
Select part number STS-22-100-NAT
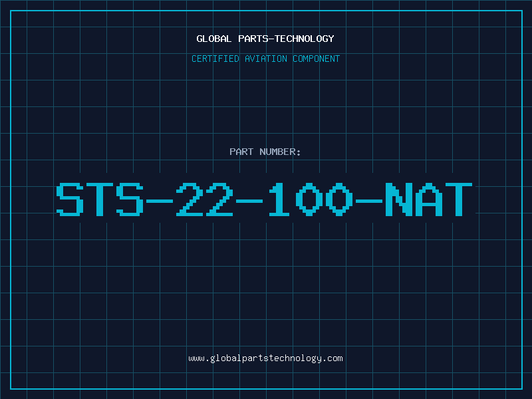[264, 199]
